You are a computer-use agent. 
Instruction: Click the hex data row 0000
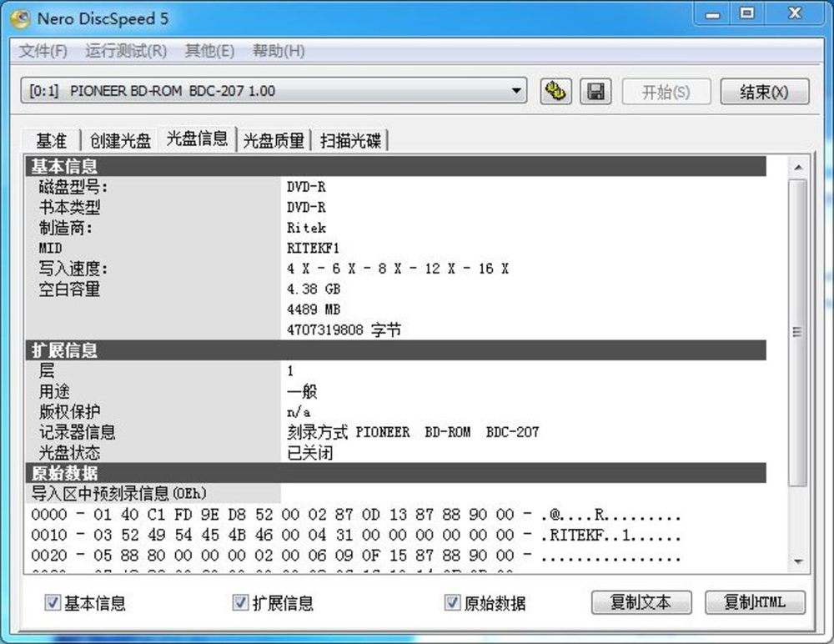[x=356, y=515]
